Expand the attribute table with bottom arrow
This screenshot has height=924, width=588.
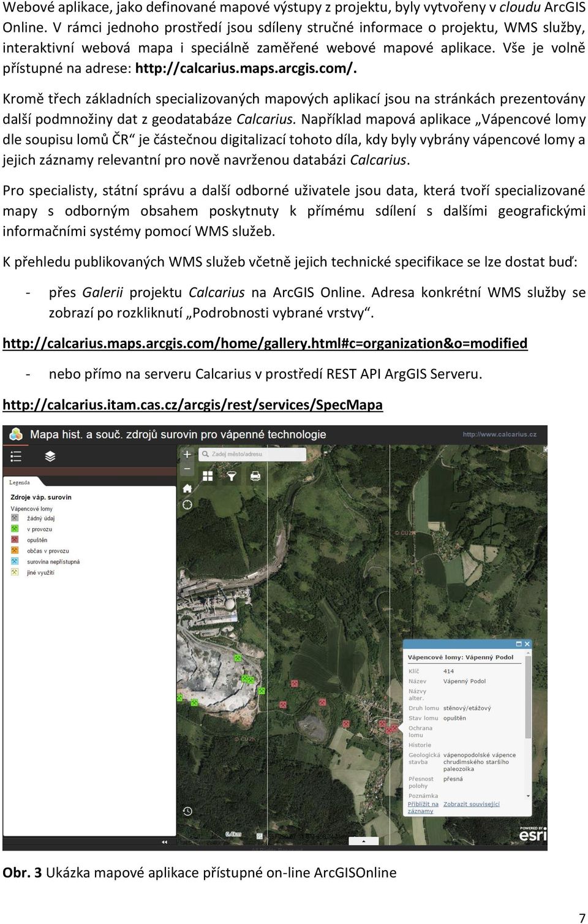[x=363, y=841]
